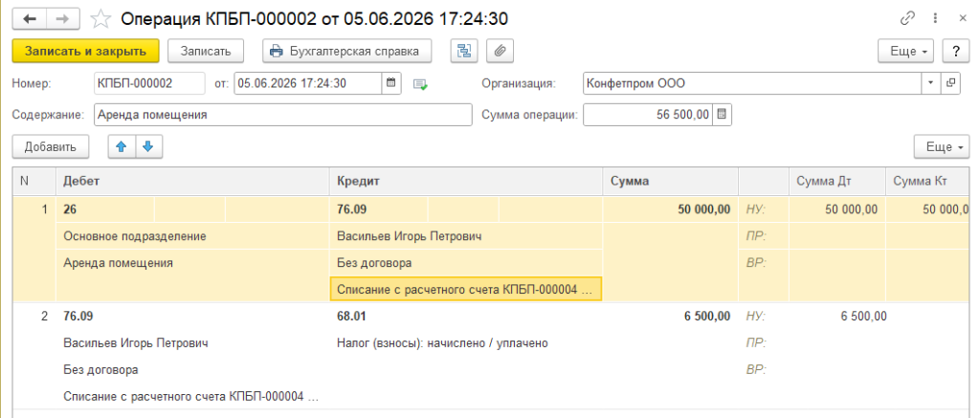The width and height of the screenshot is (980, 418).
Task: Open calculator for Сумма операции
Action: click(722, 115)
